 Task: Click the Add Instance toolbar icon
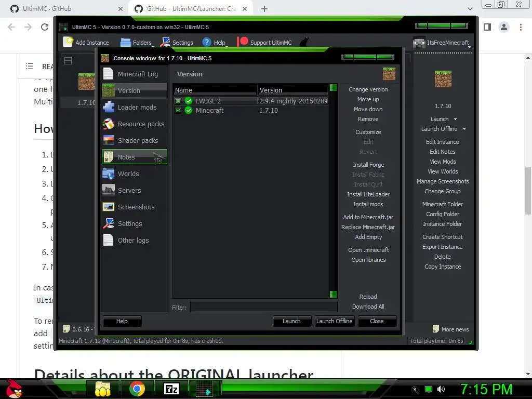click(x=68, y=42)
